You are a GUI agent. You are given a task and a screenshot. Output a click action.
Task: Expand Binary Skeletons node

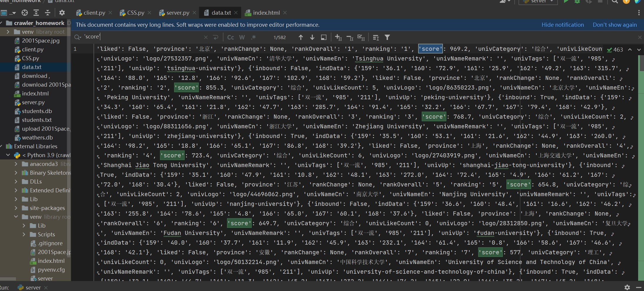[x=16, y=173]
